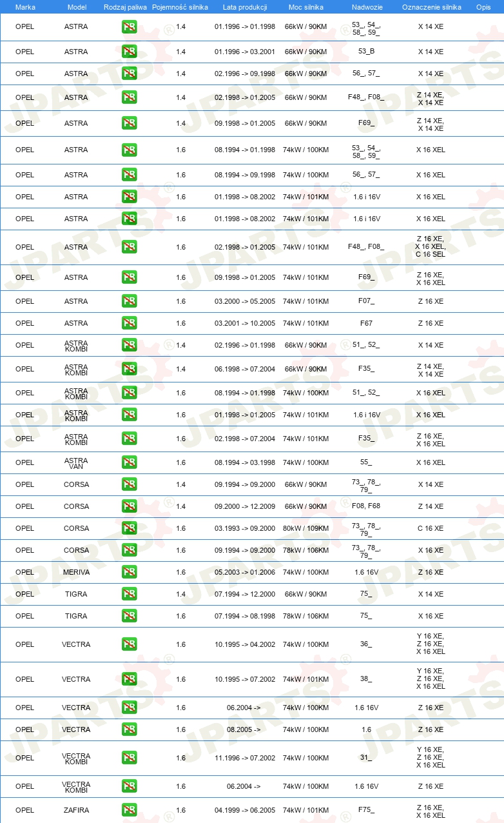
Task: Click the Opis column header
Action: 483,7
